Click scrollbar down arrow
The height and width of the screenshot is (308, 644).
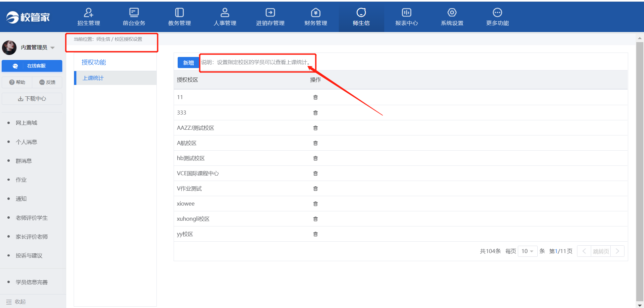[640, 305]
